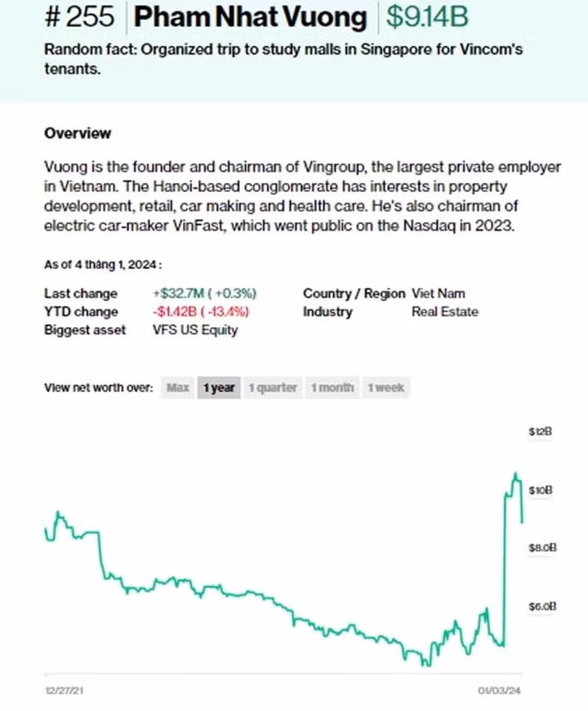Viewport: 588px width, 711px height.
Task: Click the 12/27/21 chart start date
Action: click(x=65, y=691)
